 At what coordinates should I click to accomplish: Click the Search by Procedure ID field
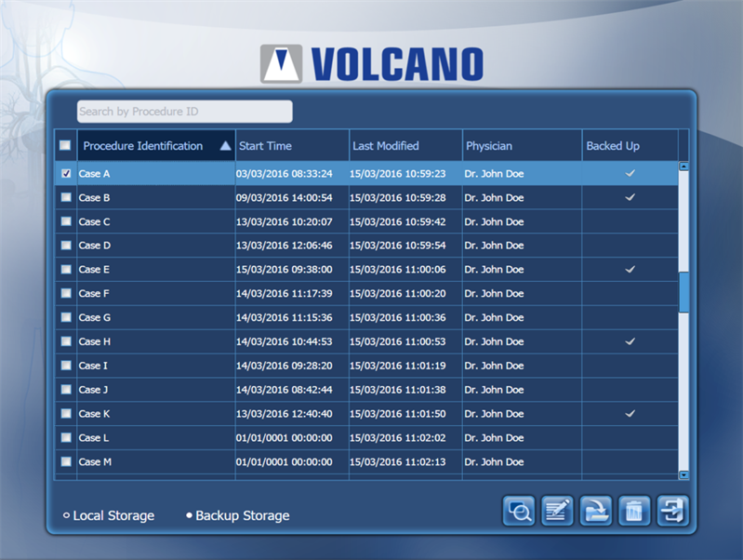point(185,112)
